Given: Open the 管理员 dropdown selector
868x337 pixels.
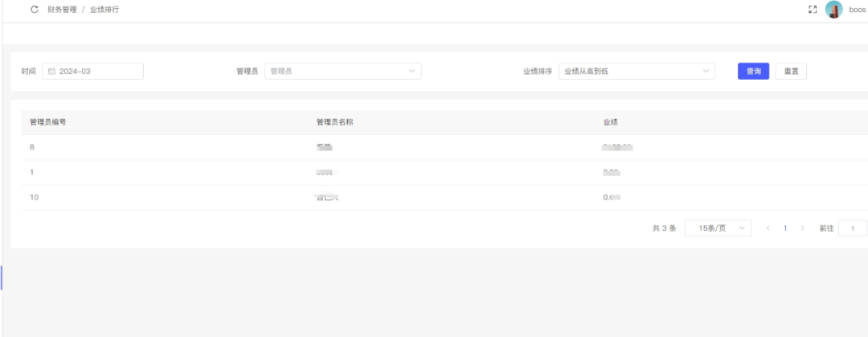Looking at the screenshot, I should tap(342, 72).
